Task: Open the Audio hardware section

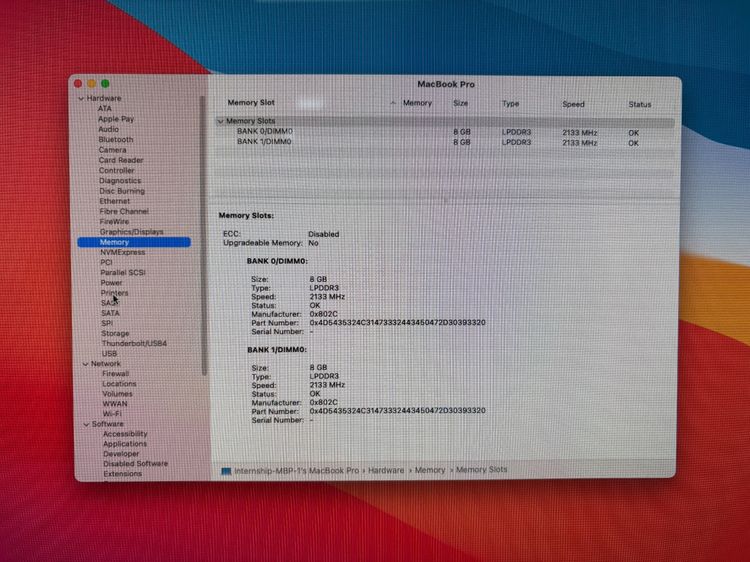Action: (x=109, y=129)
